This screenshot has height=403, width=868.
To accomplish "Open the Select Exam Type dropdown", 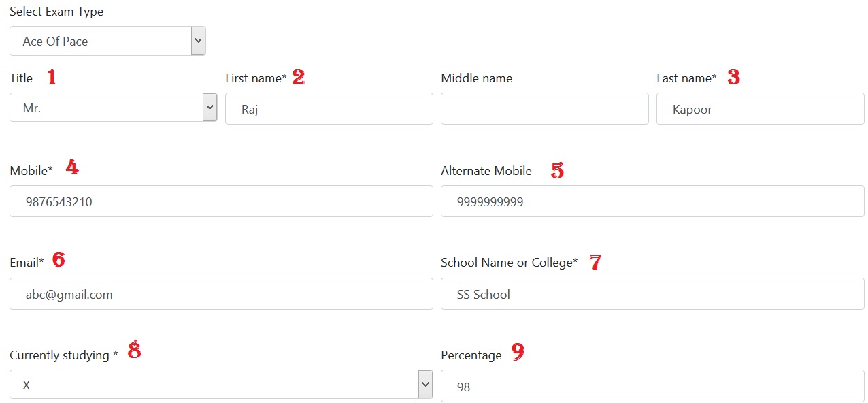I will (x=107, y=41).
